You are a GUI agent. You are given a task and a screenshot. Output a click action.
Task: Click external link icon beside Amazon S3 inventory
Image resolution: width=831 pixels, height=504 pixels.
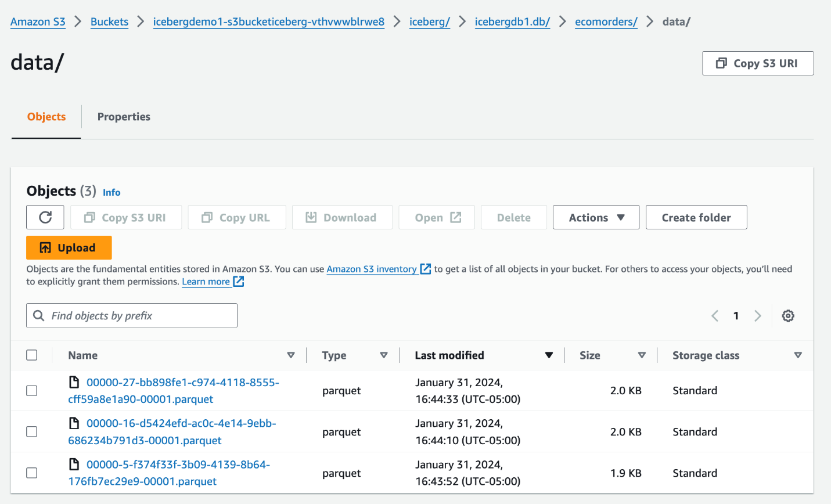point(426,269)
